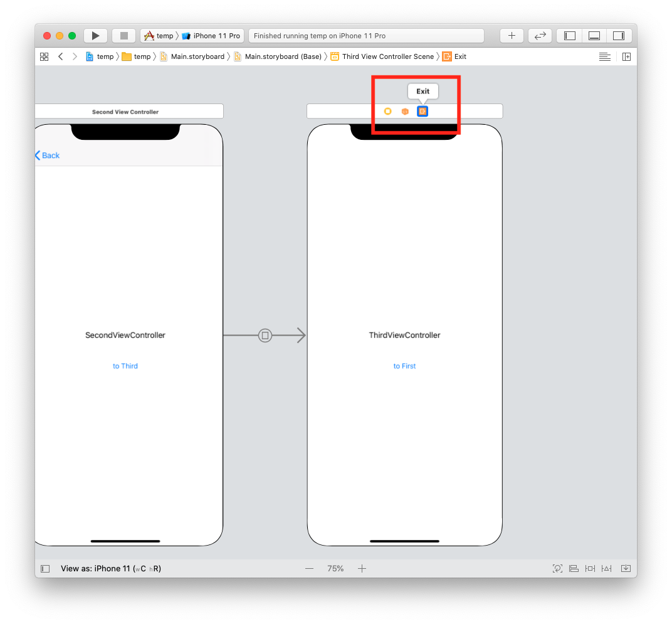Open editor options lines menu
The image size is (672, 624).
[605, 56]
